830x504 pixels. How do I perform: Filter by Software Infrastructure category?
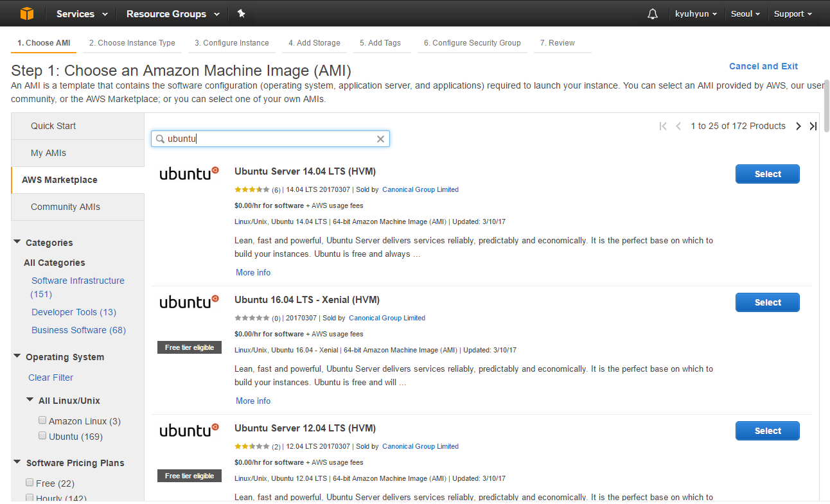78,287
